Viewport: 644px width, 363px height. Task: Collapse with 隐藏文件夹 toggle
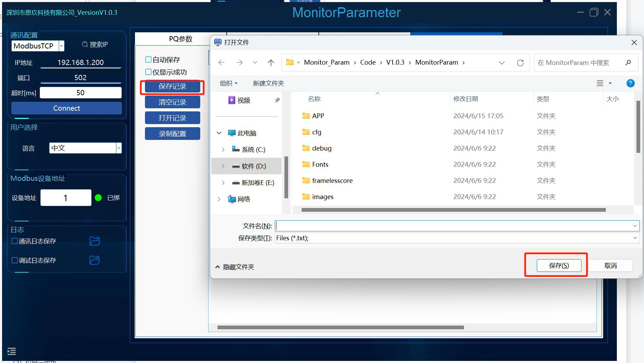(235, 267)
